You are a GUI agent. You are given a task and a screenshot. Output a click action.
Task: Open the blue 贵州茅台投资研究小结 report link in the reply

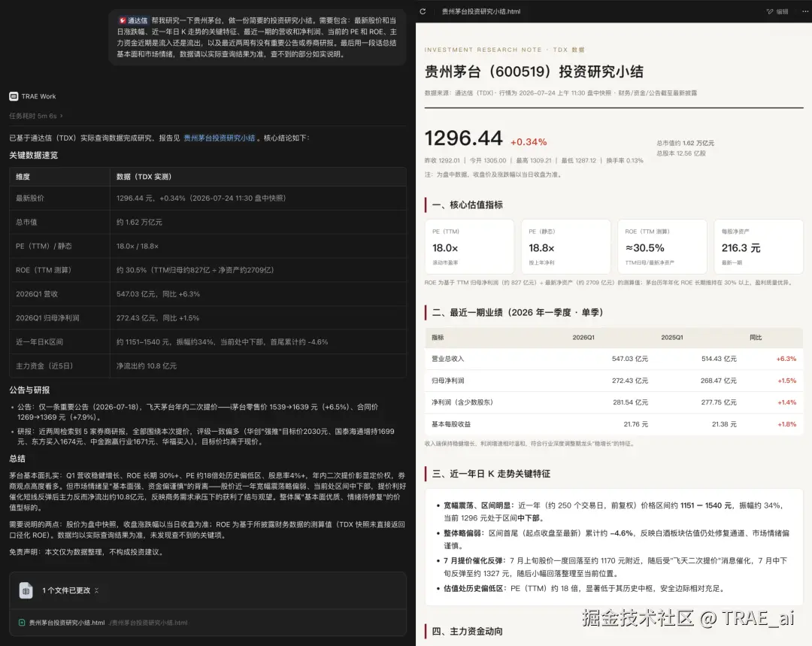[x=219, y=138]
